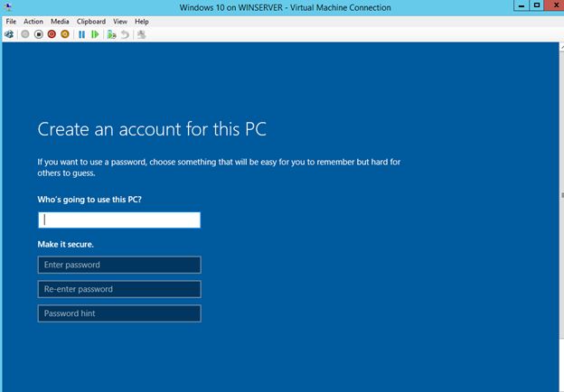This screenshot has height=392, width=564.
Task: Click the Password hint field
Action: [x=119, y=313]
